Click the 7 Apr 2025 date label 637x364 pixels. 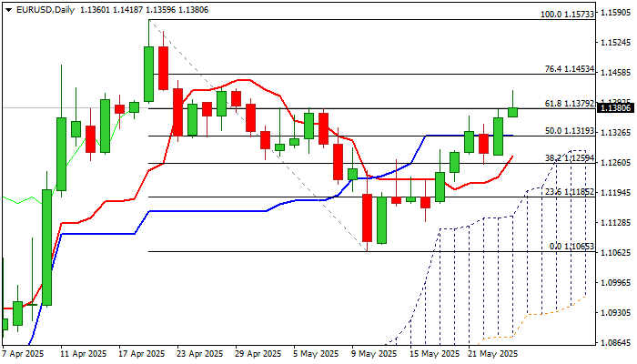coord(24,354)
